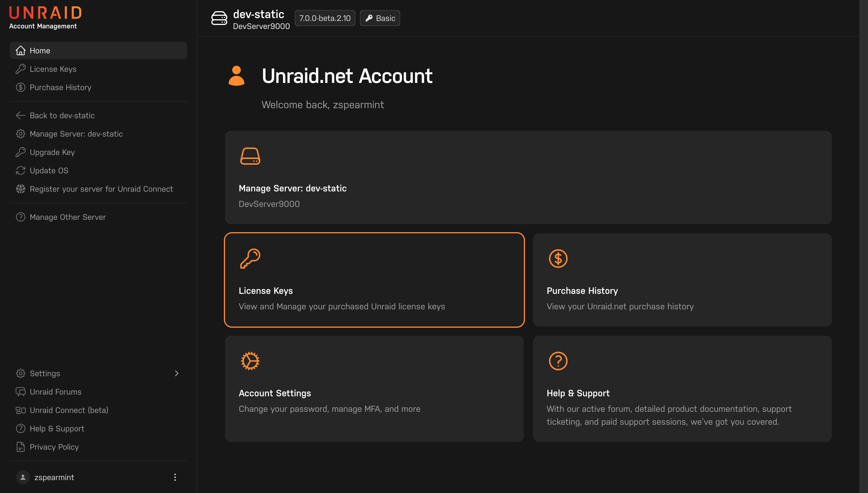Select Upgrade Key in the sidebar
This screenshot has width=868, height=493.
(x=98, y=152)
